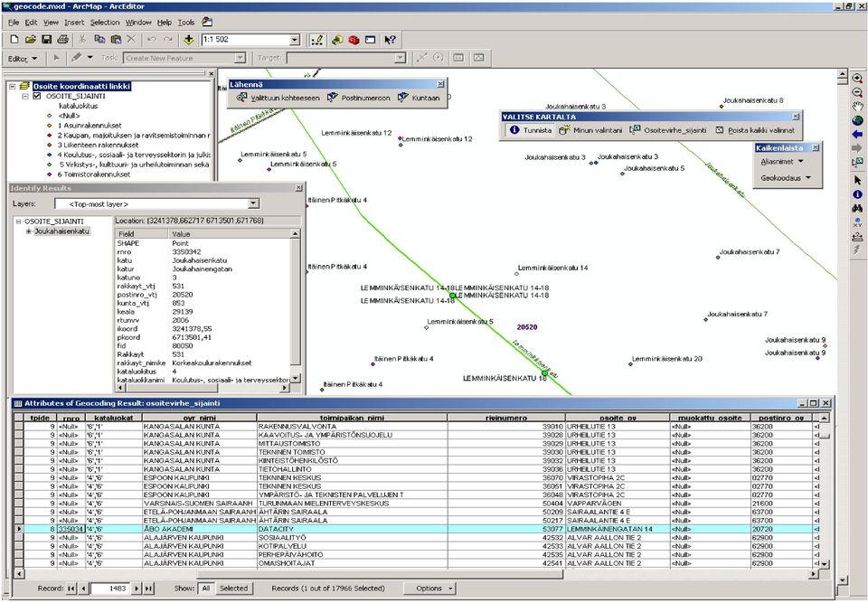Click the Go To XY tool icon
Image resolution: width=868 pixels, height=603 pixels.
click(857, 222)
